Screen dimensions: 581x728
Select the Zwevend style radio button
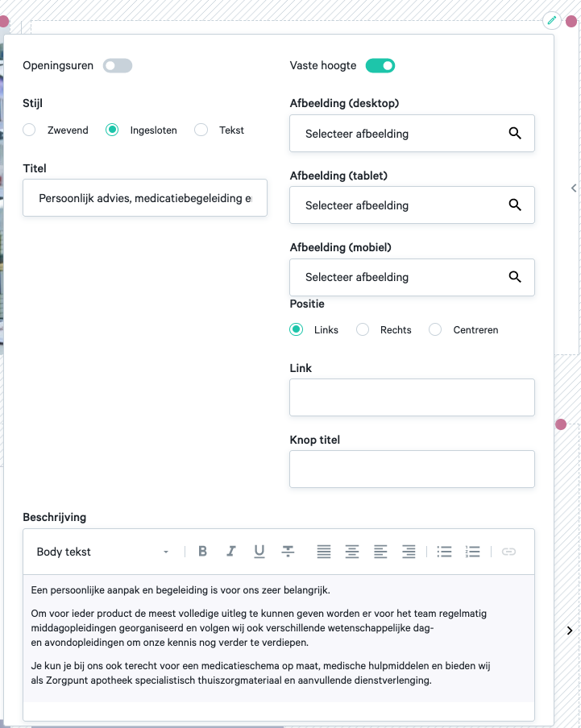coord(29,130)
